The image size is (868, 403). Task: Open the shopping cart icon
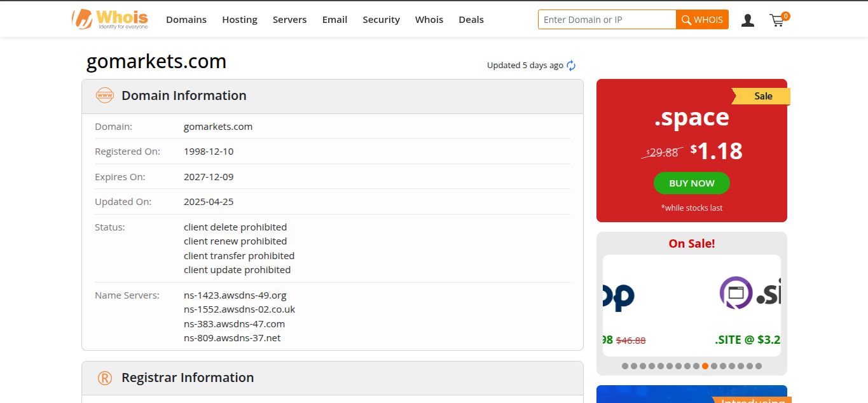[776, 20]
